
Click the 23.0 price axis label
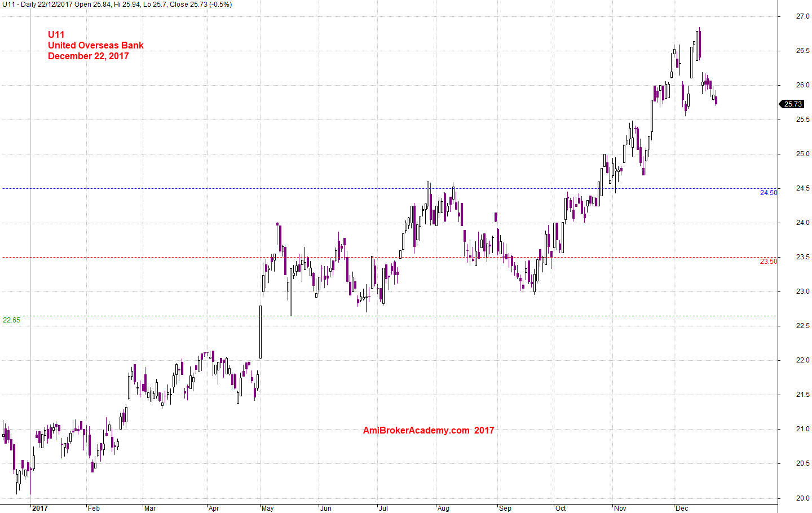802,291
